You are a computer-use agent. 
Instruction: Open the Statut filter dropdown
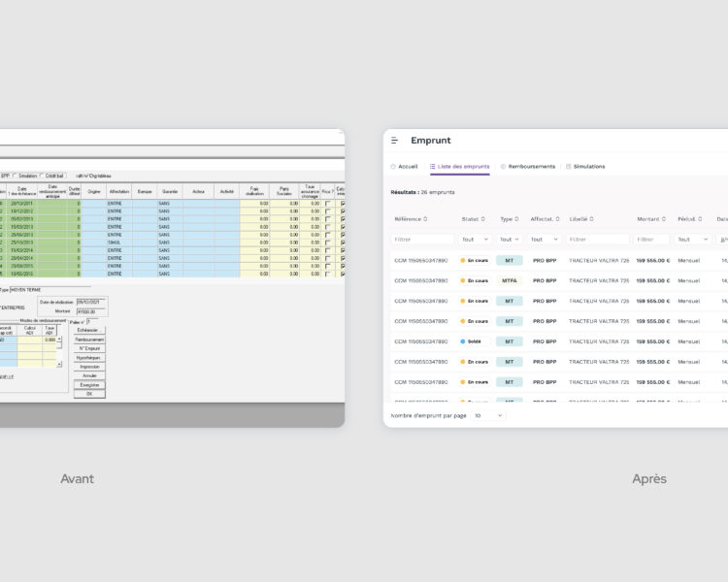coord(475,239)
